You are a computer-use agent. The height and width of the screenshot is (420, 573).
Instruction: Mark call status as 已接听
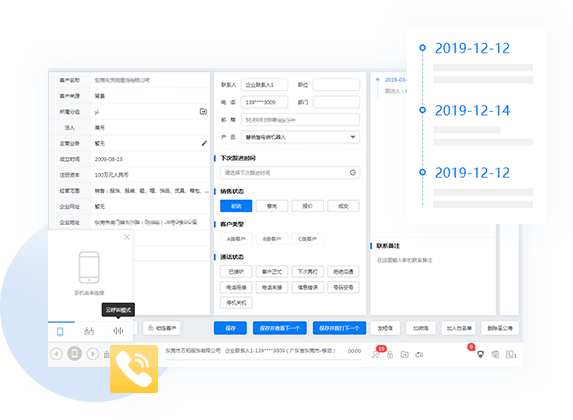(236, 272)
